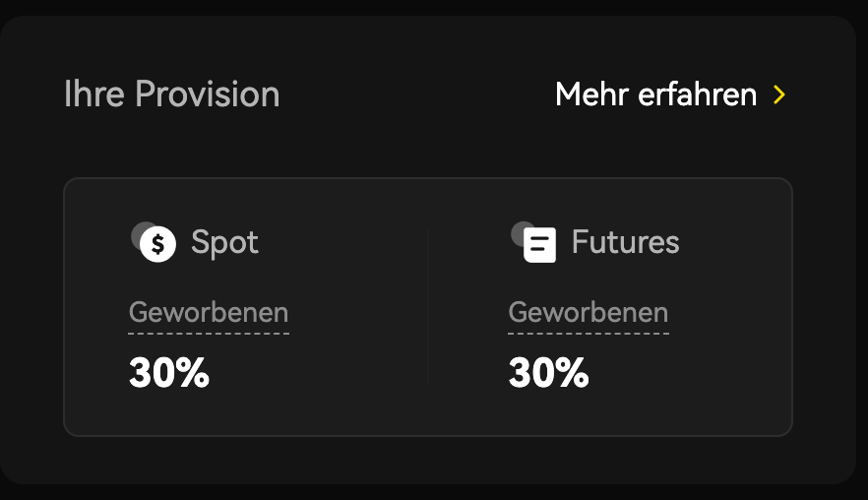
Task: Open the Mehr erfahren link
Action: (655, 94)
